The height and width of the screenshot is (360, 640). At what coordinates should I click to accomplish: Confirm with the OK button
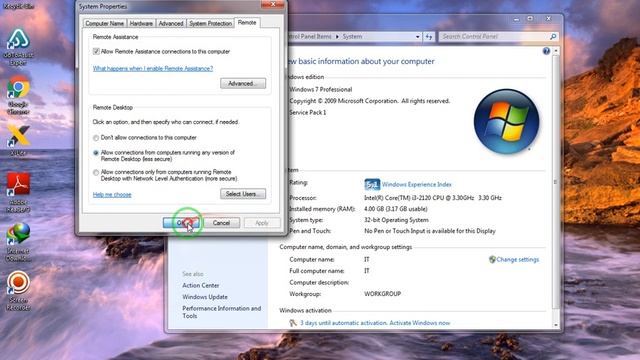[181, 223]
